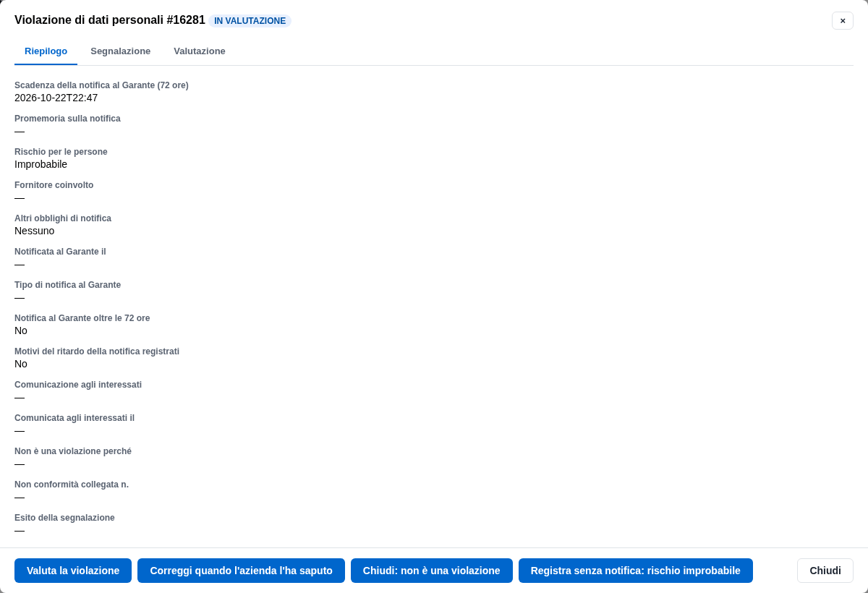The image size is (868, 593).
Task: Click the Non conformità collegata n. label
Action: point(72,485)
